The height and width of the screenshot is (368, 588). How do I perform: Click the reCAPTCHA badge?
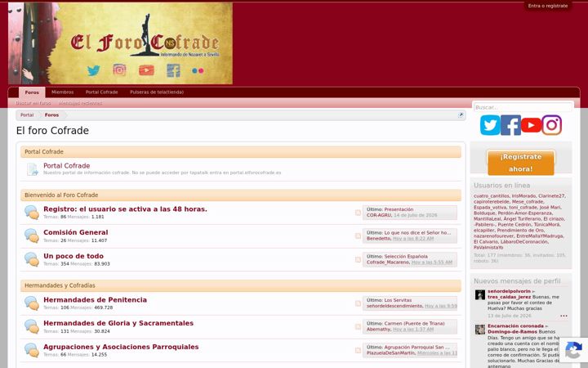click(x=573, y=351)
